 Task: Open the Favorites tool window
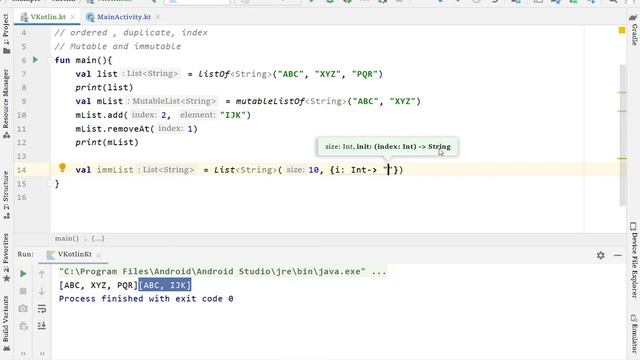(x=6, y=258)
